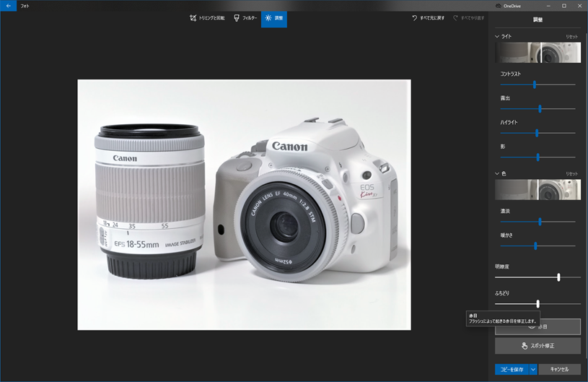The image size is (588, 382).
Task: Click the コントラスト label
Action: click(x=510, y=74)
